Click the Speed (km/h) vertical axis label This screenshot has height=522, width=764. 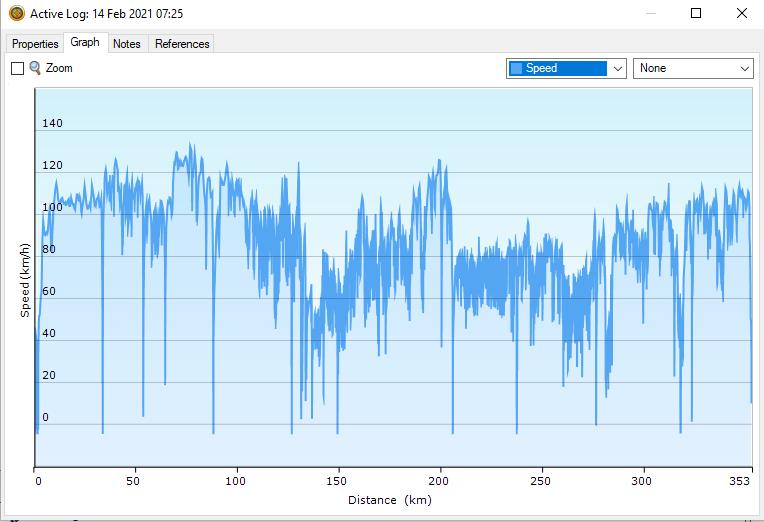(x=25, y=278)
